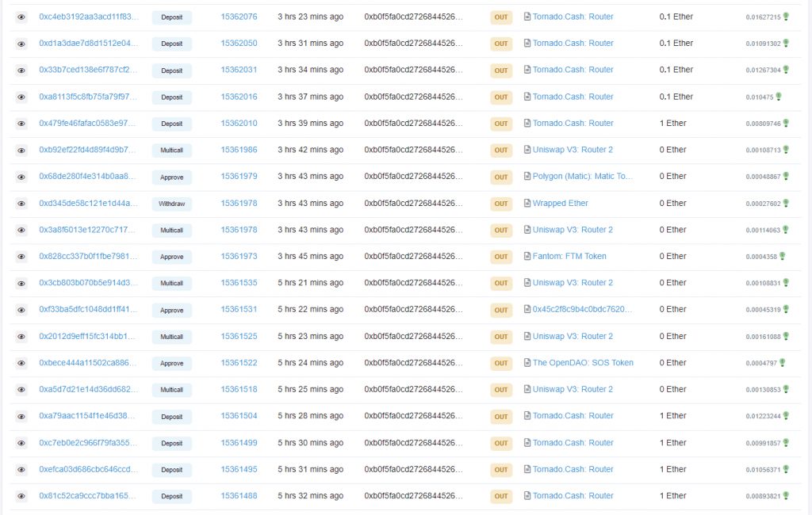Click Approve tag on block 15361979 row
This screenshot has height=515, width=812.
tap(172, 177)
